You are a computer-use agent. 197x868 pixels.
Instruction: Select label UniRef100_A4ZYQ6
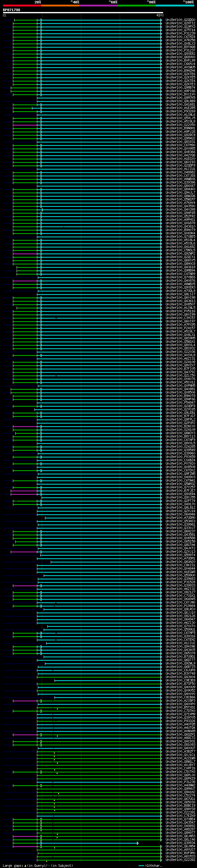(x=180, y=155)
